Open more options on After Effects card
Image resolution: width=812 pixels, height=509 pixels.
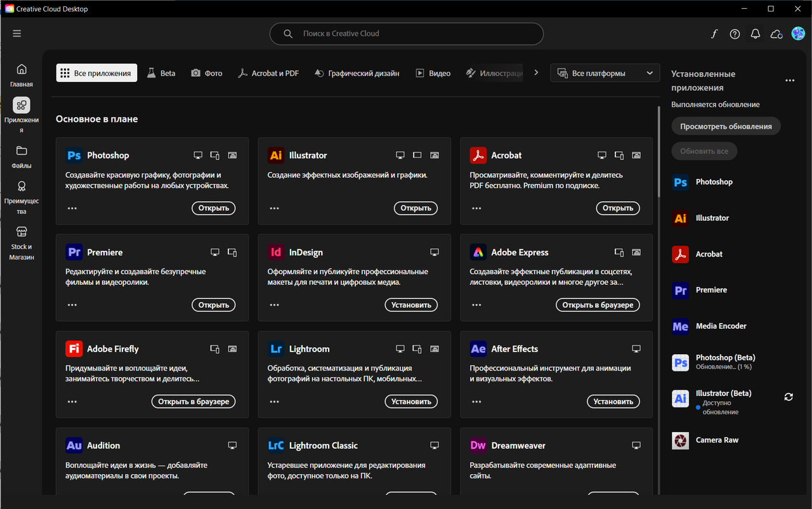click(476, 402)
